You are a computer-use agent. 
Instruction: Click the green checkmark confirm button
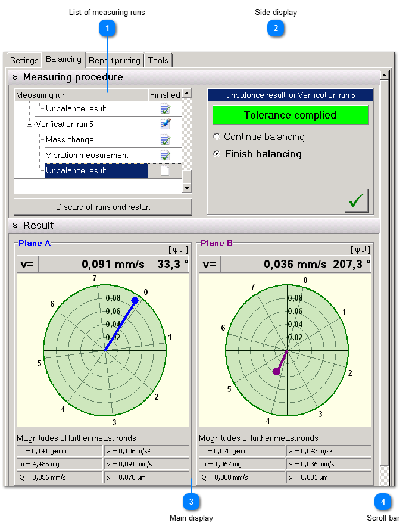click(x=356, y=201)
